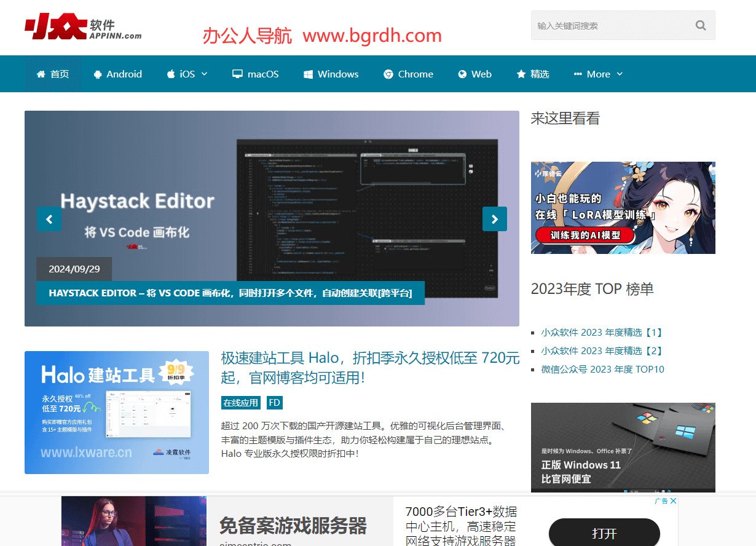Open the 小众软件 2023 年度精选【1】 link
756x546 pixels.
coord(602,333)
